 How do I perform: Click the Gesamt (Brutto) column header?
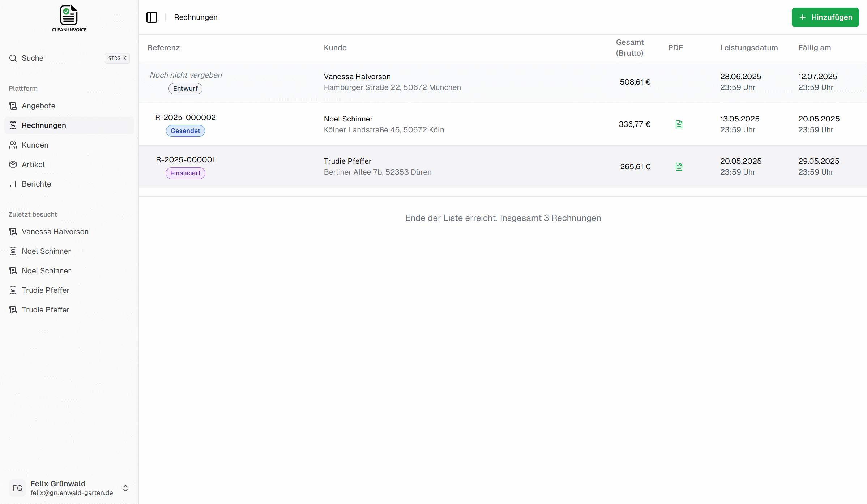click(630, 48)
